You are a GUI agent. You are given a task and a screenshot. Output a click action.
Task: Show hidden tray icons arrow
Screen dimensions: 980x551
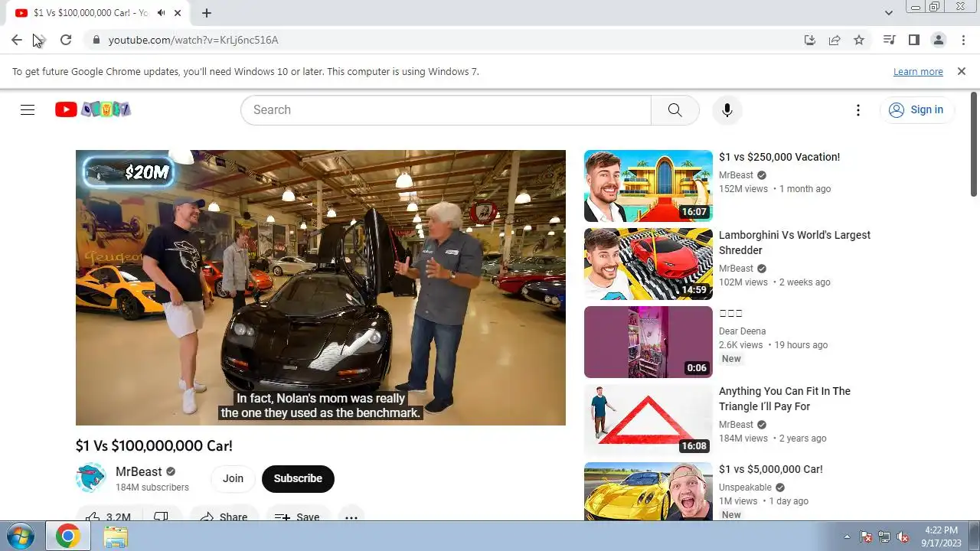(x=847, y=536)
